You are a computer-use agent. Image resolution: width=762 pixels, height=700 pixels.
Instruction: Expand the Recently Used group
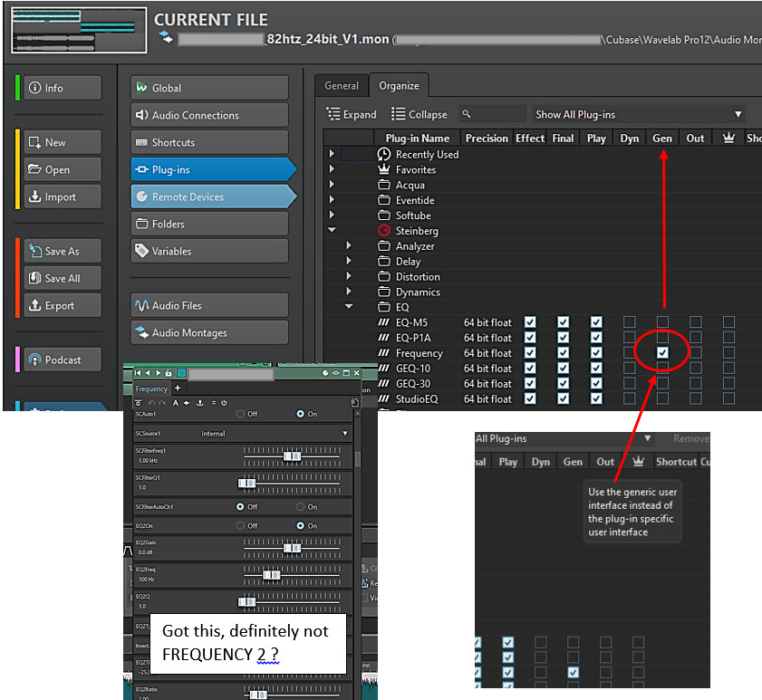tap(332, 154)
